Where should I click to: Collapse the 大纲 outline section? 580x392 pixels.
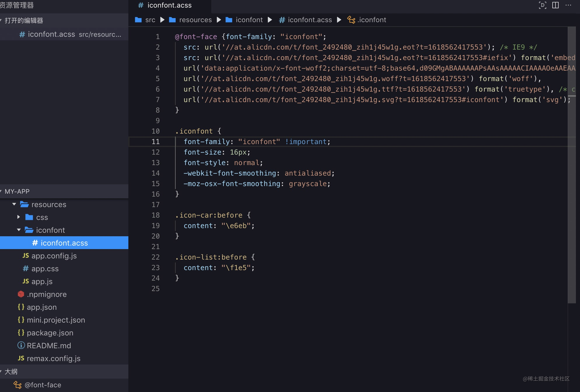tap(11, 372)
